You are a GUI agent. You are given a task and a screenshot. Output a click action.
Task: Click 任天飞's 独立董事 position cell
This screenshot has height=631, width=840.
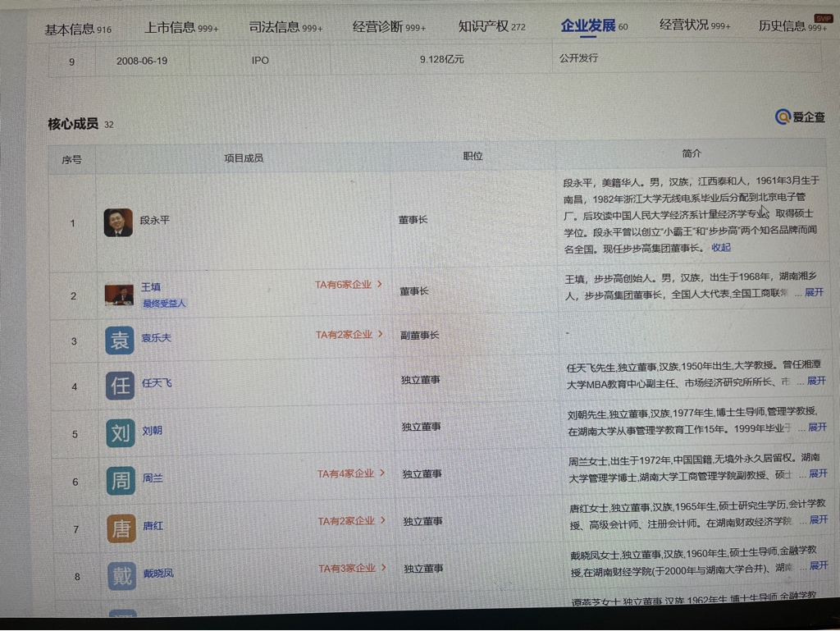(x=421, y=380)
